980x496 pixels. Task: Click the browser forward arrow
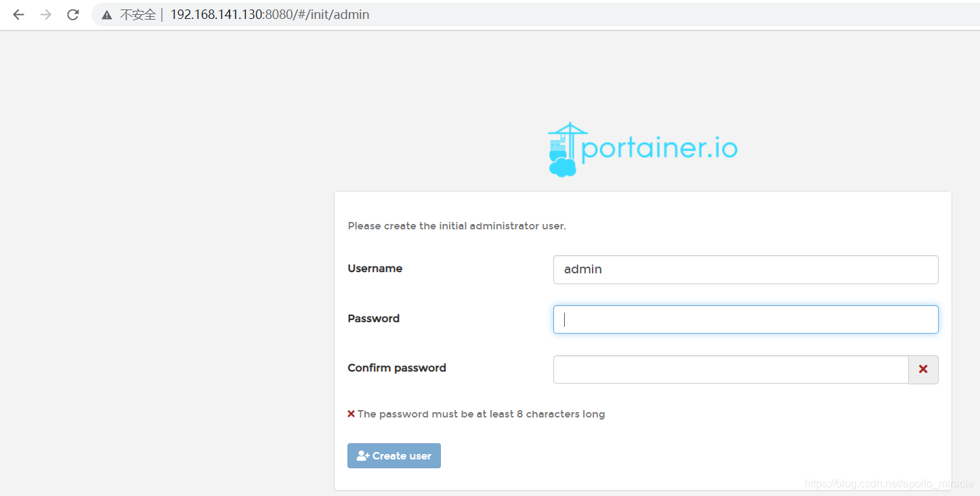point(45,14)
